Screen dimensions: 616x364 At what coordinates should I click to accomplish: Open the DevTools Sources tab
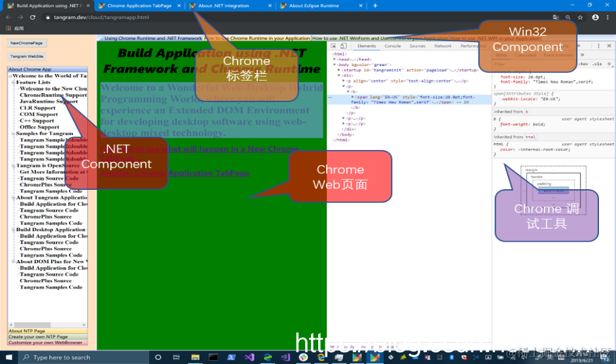click(x=417, y=46)
